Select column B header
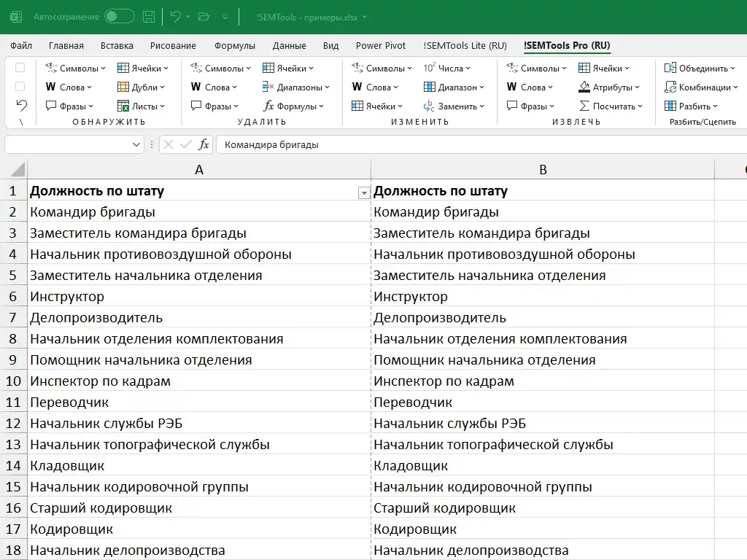The height and width of the screenshot is (560, 747). [x=543, y=169]
